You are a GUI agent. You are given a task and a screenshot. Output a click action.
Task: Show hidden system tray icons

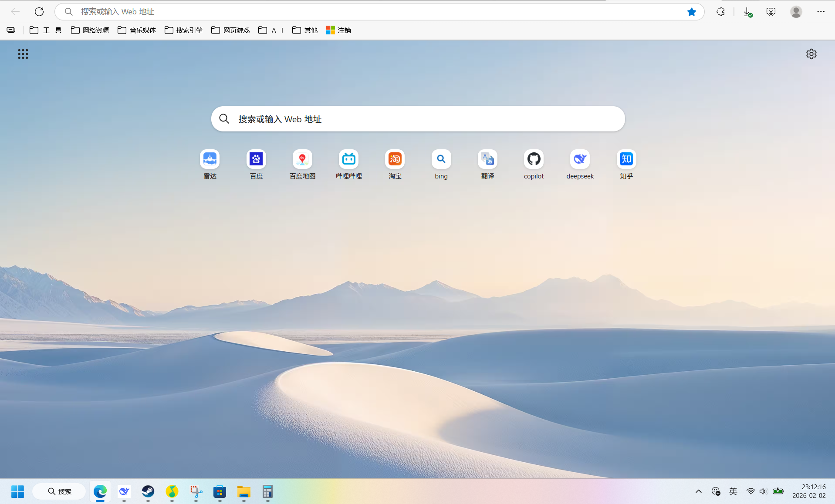click(699, 491)
